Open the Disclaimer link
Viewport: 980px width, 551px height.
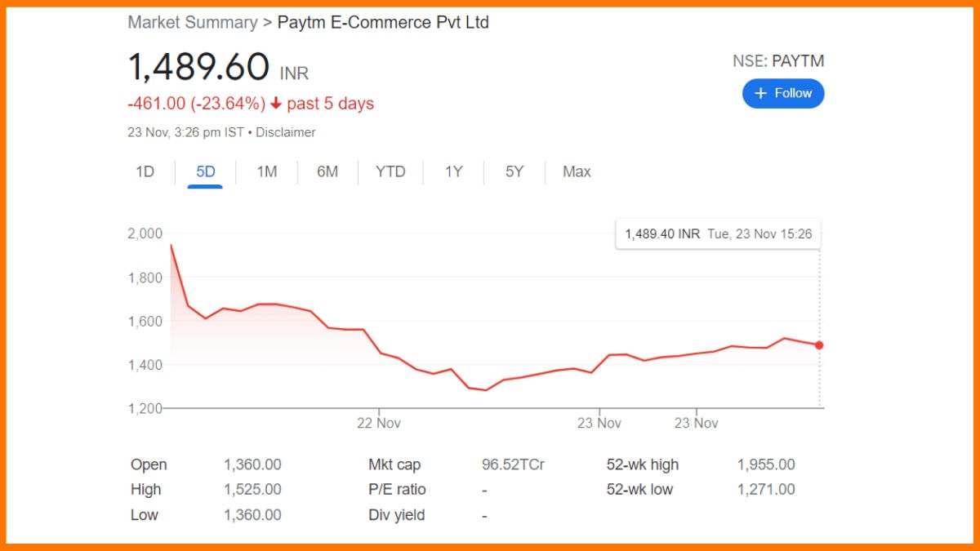click(285, 132)
